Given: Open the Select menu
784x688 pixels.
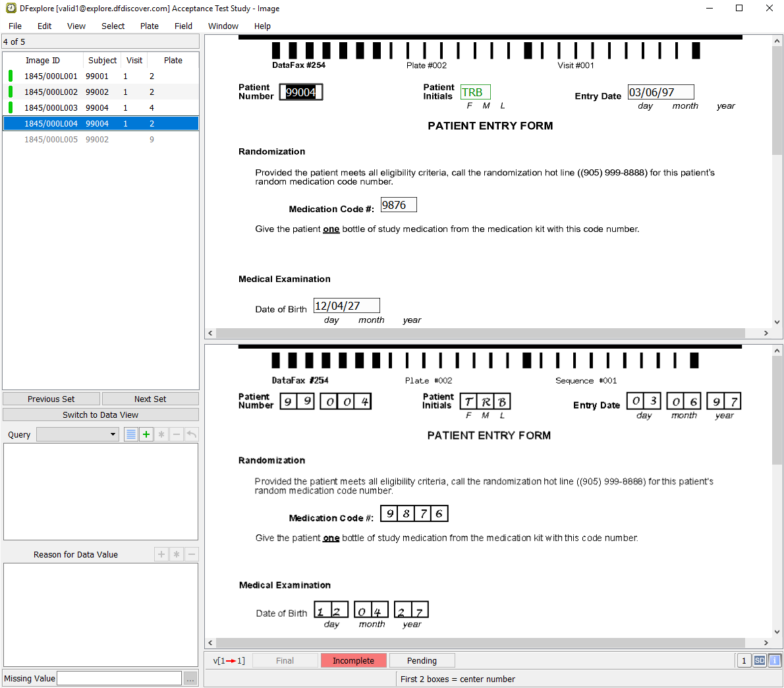Looking at the screenshot, I should pos(113,26).
